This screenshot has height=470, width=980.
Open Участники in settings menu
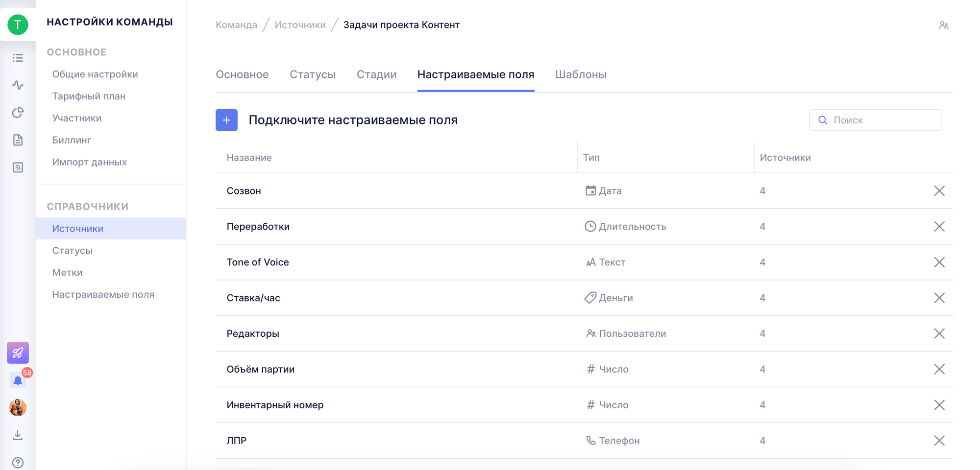pos(77,118)
